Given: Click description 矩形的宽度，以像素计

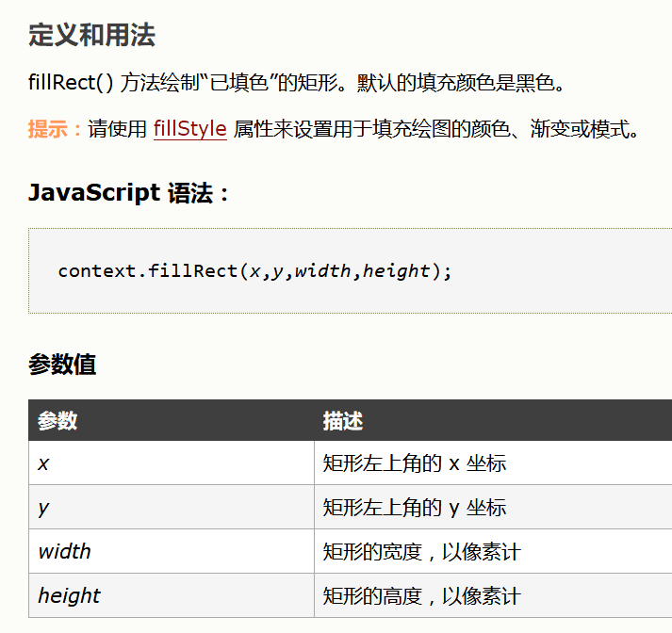Looking at the screenshot, I should pos(421,552).
